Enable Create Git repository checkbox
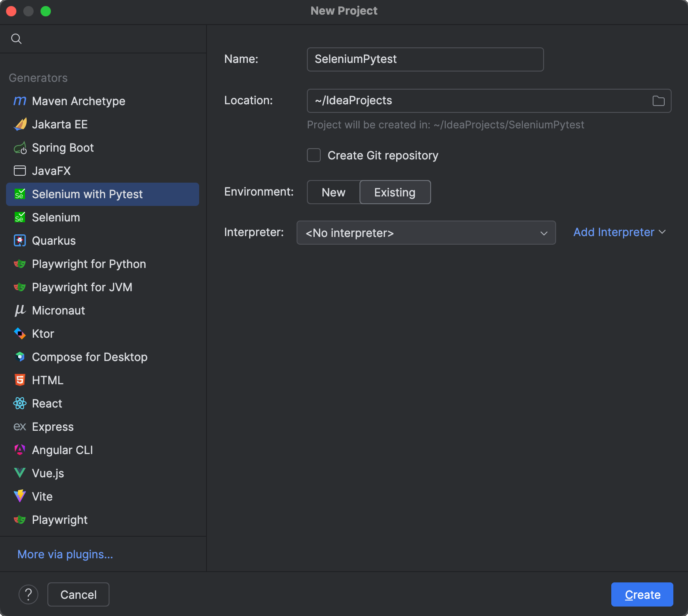 click(x=314, y=155)
